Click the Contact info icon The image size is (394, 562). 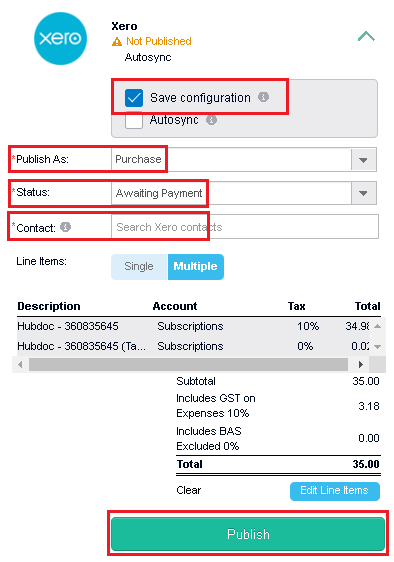[x=65, y=227]
